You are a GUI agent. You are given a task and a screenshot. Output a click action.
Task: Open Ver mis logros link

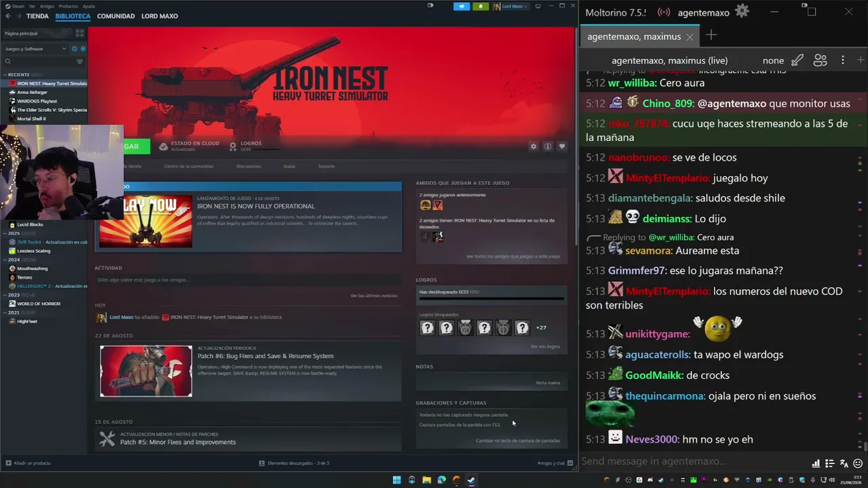[x=545, y=346]
